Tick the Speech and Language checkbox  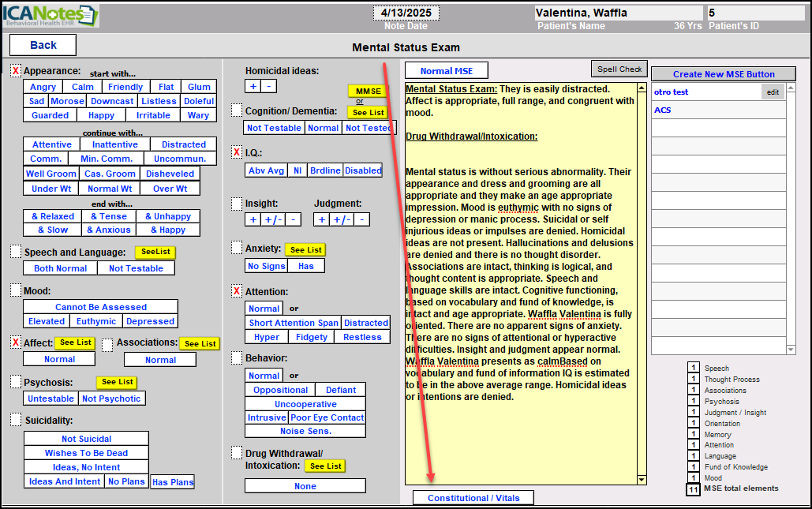[x=16, y=252]
